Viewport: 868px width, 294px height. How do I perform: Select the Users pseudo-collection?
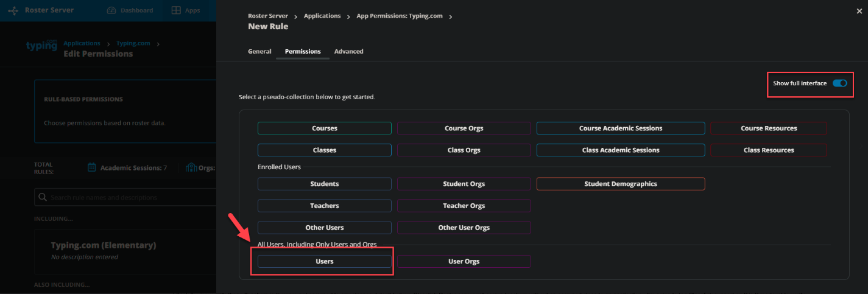(x=324, y=261)
